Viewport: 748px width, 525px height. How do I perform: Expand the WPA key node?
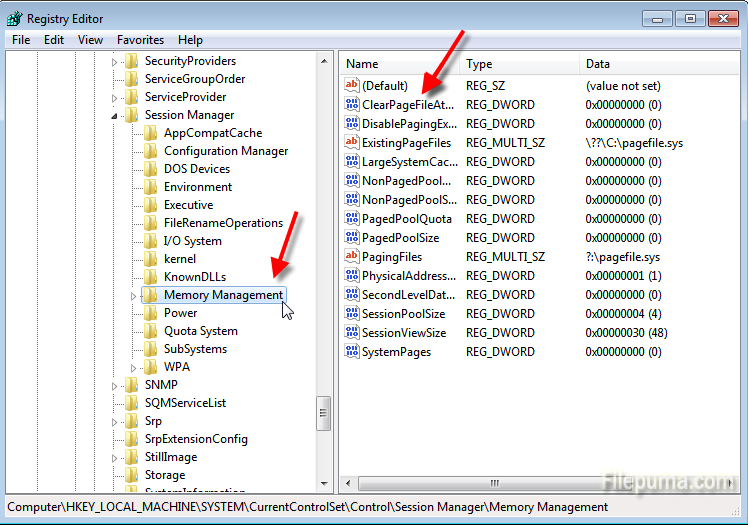pyautogui.click(x=134, y=367)
